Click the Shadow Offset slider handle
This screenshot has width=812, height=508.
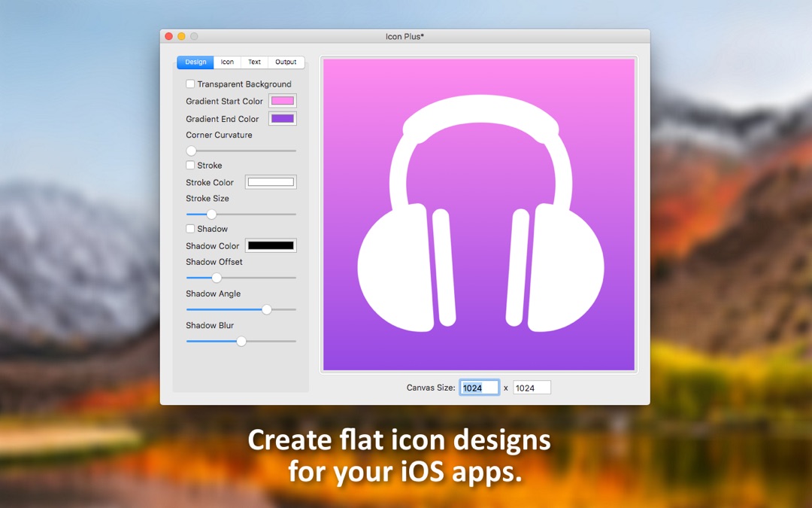click(217, 278)
